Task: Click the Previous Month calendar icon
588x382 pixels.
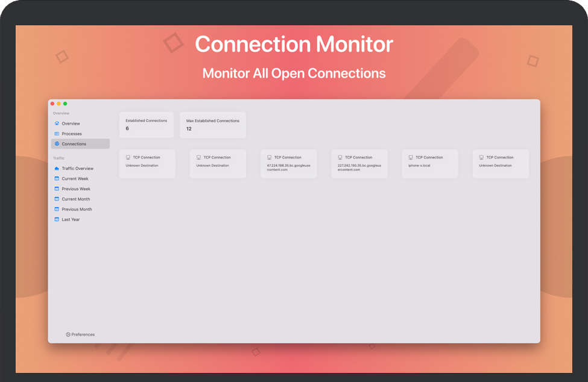Action: tap(57, 209)
